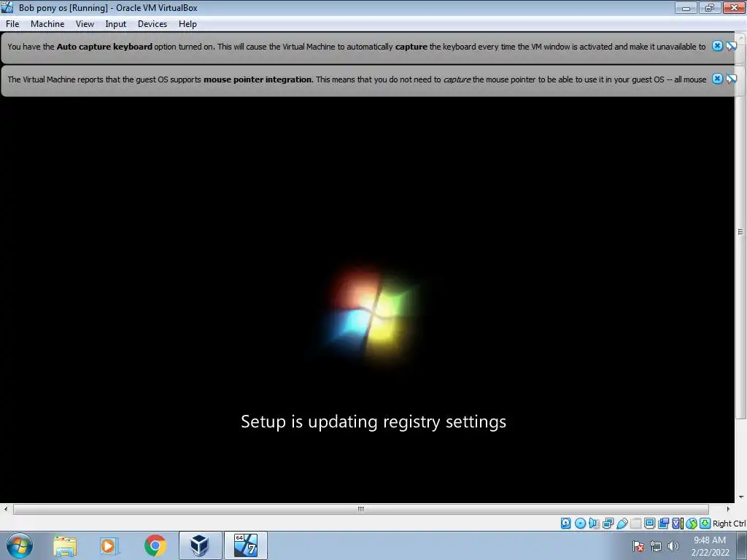Click the Show desktop strip on the taskbar
This screenshot has height=560, width=747.
click(x=743, y=545)
